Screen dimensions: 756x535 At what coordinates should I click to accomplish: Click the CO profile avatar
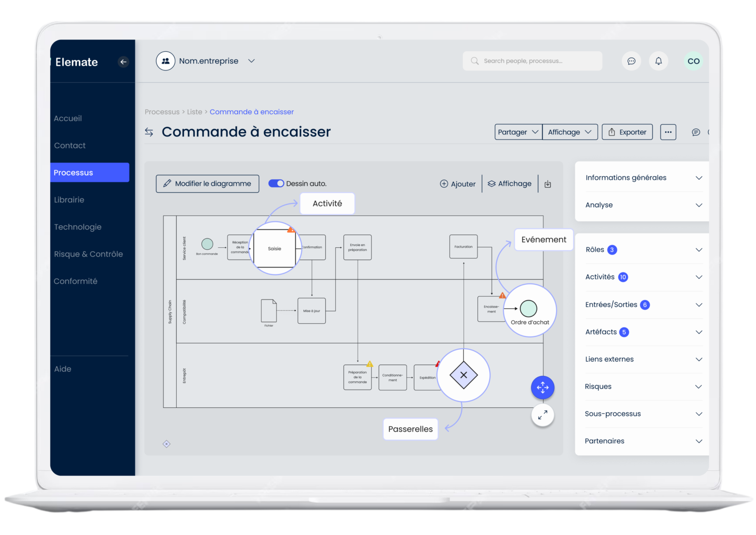693,61
